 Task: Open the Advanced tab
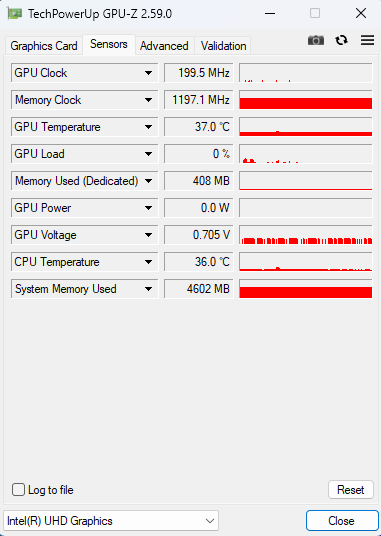tap(164, 46)
